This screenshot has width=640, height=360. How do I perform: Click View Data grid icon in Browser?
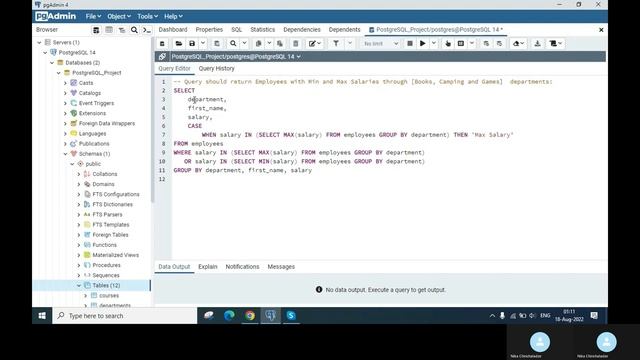click(x=109, y=30)
